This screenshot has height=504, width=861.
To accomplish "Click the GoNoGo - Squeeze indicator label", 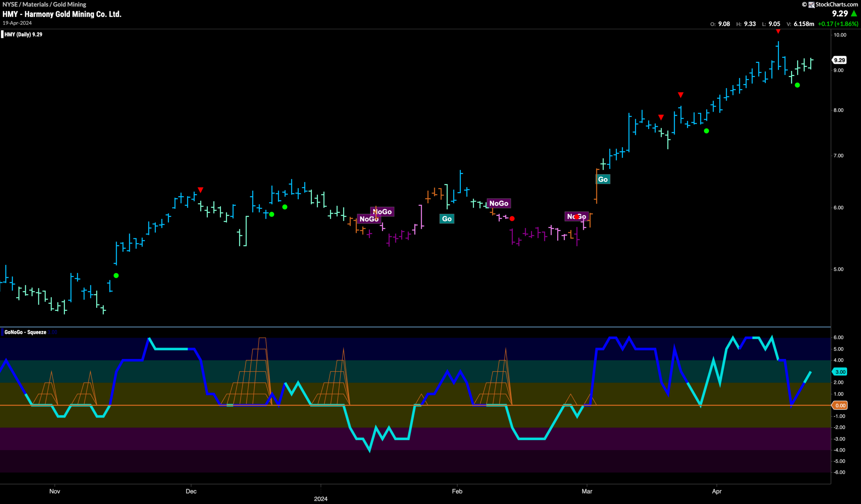I will (x=25, y=332).
